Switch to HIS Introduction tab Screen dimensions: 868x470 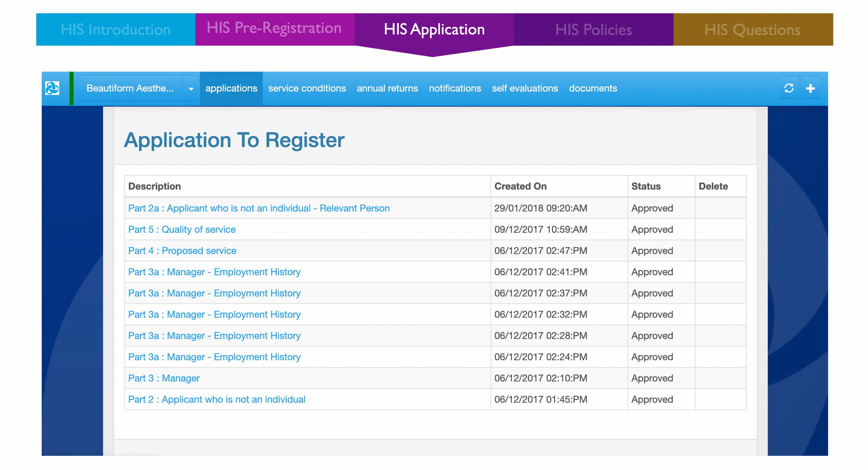coord(116,30)
